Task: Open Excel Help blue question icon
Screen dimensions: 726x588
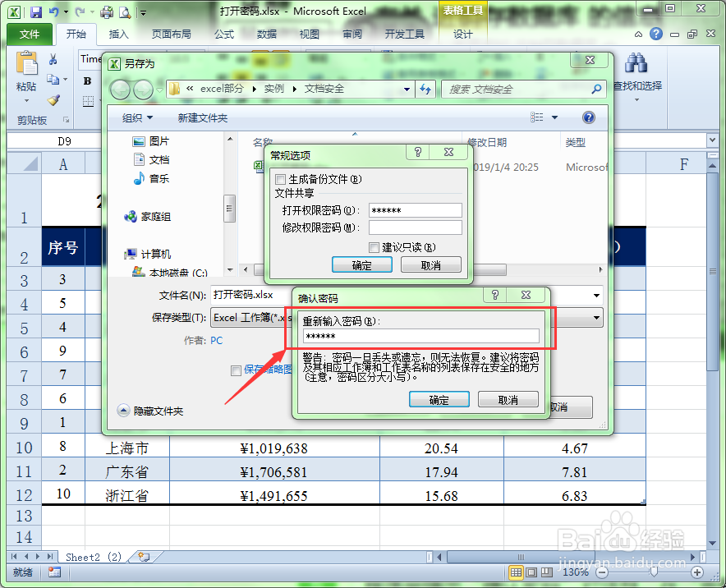Action: [655, 34]
